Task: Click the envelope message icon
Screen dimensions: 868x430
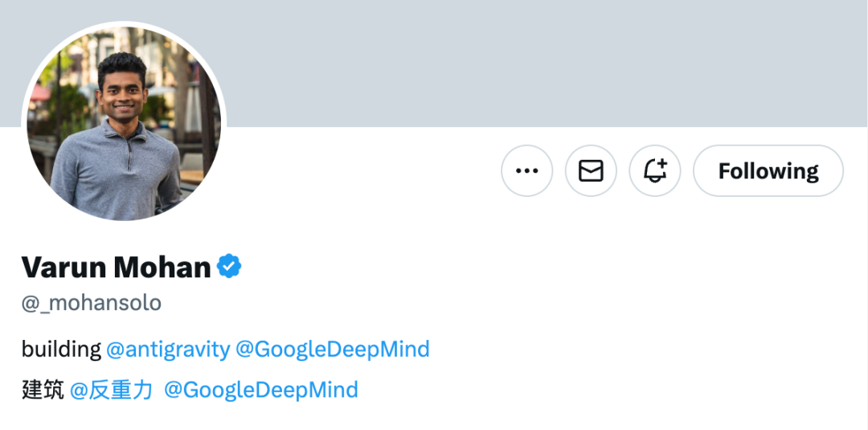Action: click(591, 170)
